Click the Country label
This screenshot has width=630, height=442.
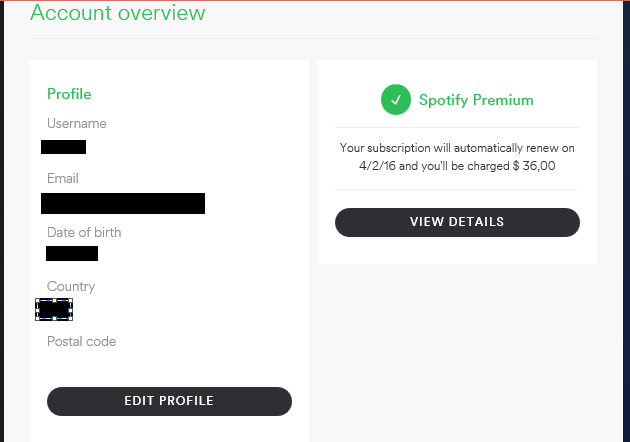coord(71,286)
